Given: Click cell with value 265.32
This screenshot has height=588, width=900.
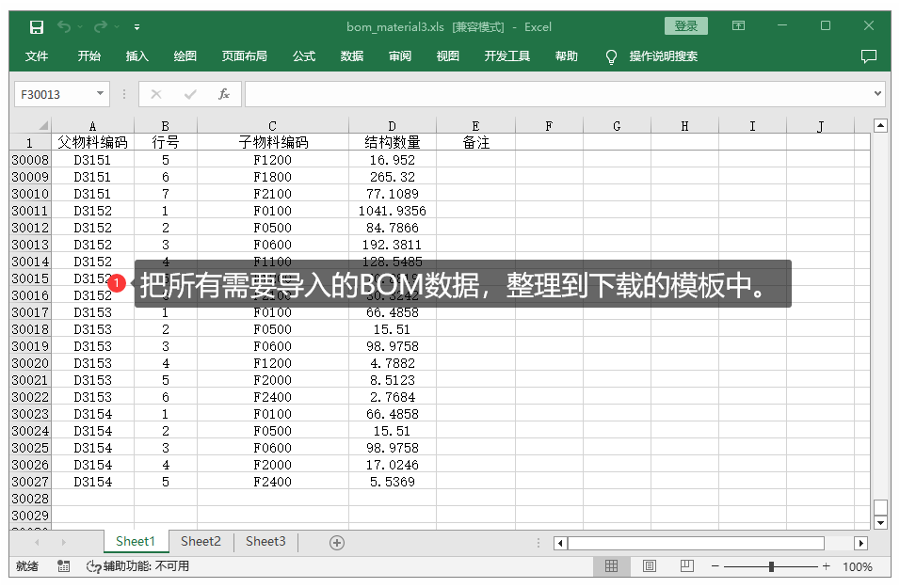Looking at the screenshot, I should tap(392, 177).
